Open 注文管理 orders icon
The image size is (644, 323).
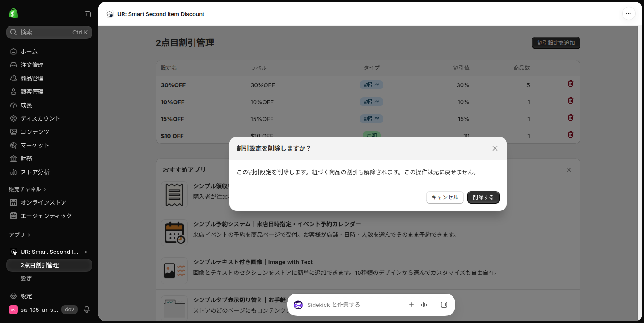point(13,65)
